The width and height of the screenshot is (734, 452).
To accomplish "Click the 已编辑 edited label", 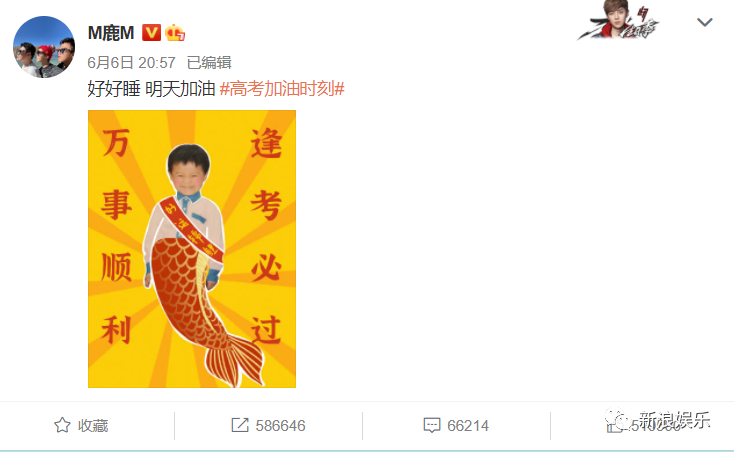I will [209, 63].
